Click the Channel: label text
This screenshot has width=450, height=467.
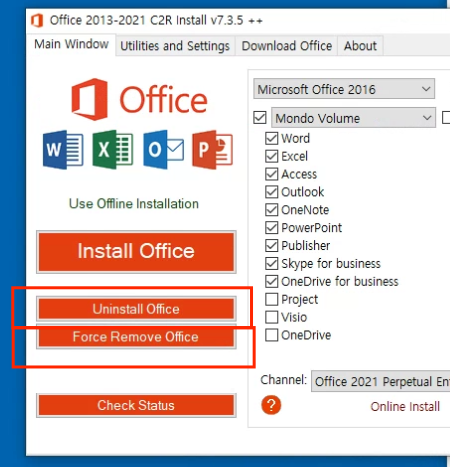pyautogui.click(x=284, y=380)
